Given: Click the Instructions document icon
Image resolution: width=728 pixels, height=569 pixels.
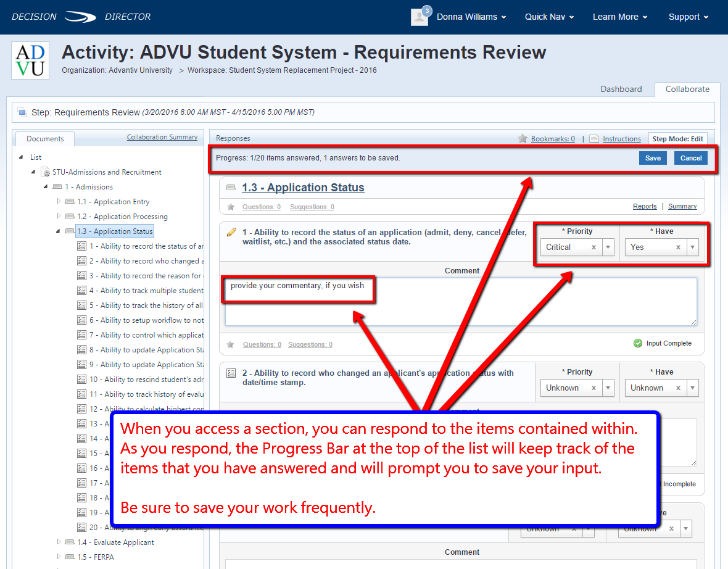Looking at the screenshot, I should [x=594, y=138].
